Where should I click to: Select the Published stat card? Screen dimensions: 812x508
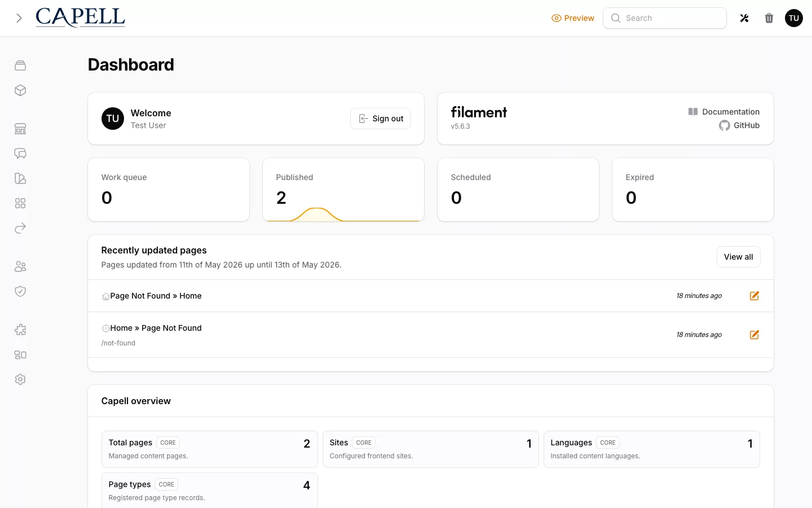point(343,190)
